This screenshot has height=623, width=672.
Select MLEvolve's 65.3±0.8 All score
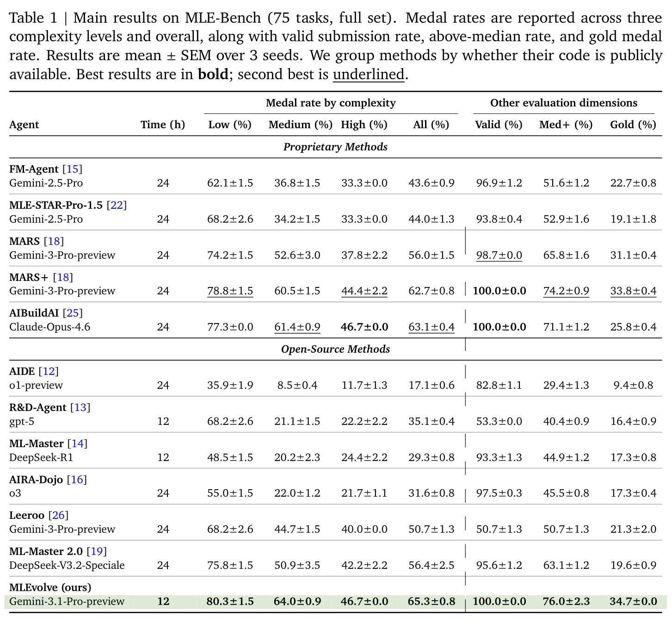click(x=432, y=601)
